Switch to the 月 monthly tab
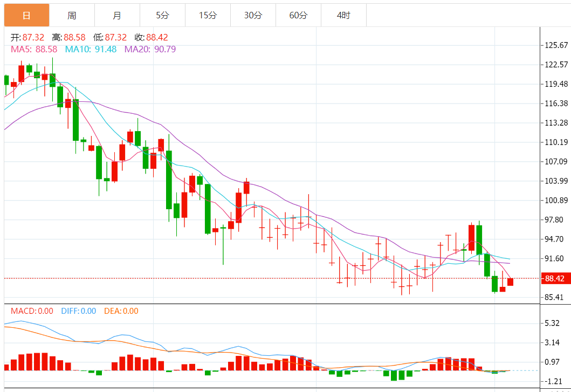This screenshot has height=392, width=571. (117, 15)
